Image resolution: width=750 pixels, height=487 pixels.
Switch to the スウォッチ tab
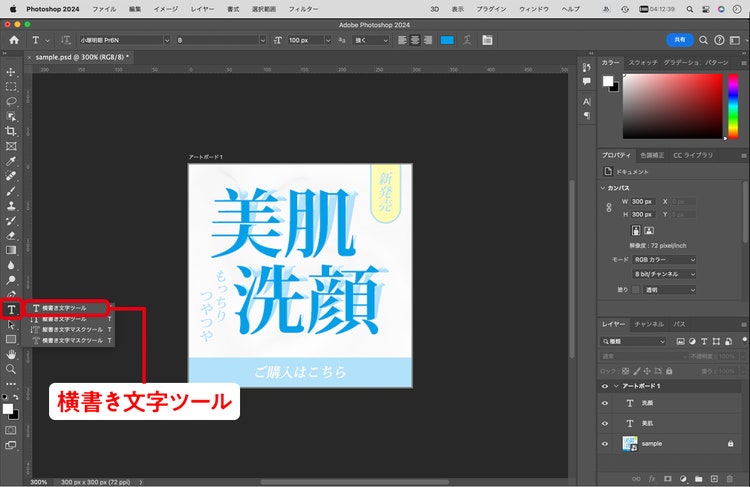[643, 63]
